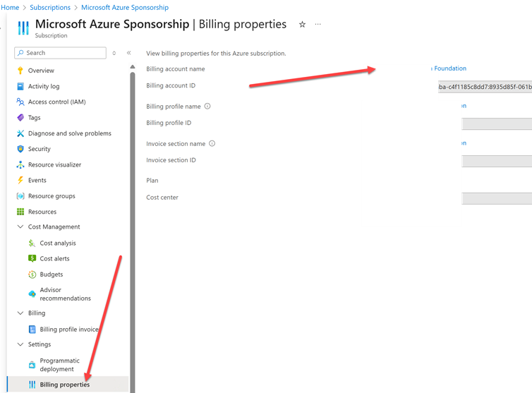Click the Billing account ID value field
Screen dimensions: 532x393
coord(485,87)
